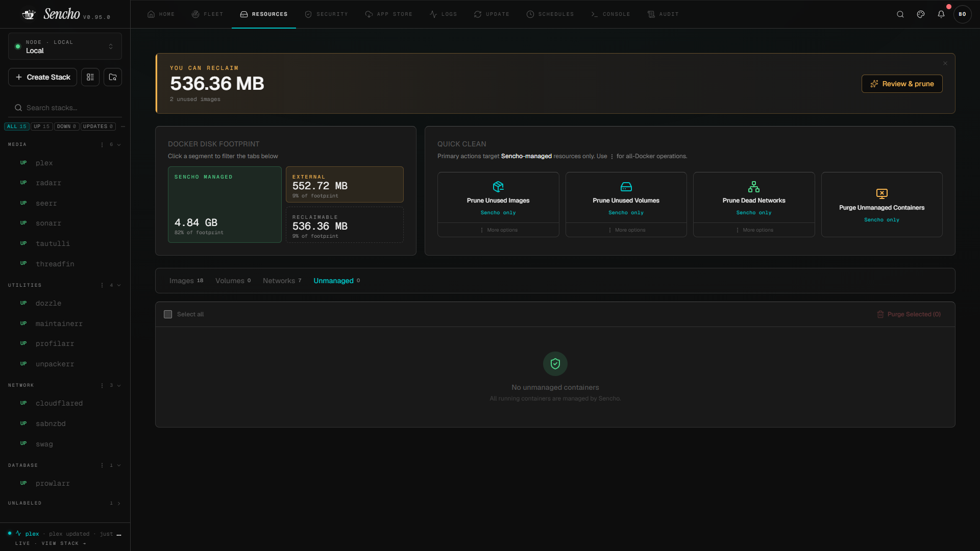
Task: Filter stacks by ALL 15
Action: pyautogui.click(x=16, y=127)
